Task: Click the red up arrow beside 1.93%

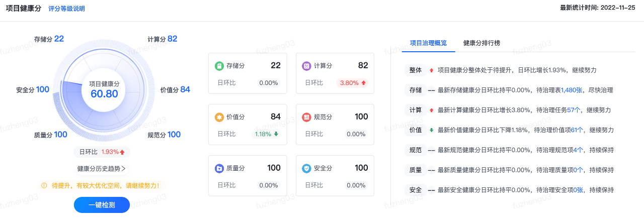Action: tap(122, 152)
